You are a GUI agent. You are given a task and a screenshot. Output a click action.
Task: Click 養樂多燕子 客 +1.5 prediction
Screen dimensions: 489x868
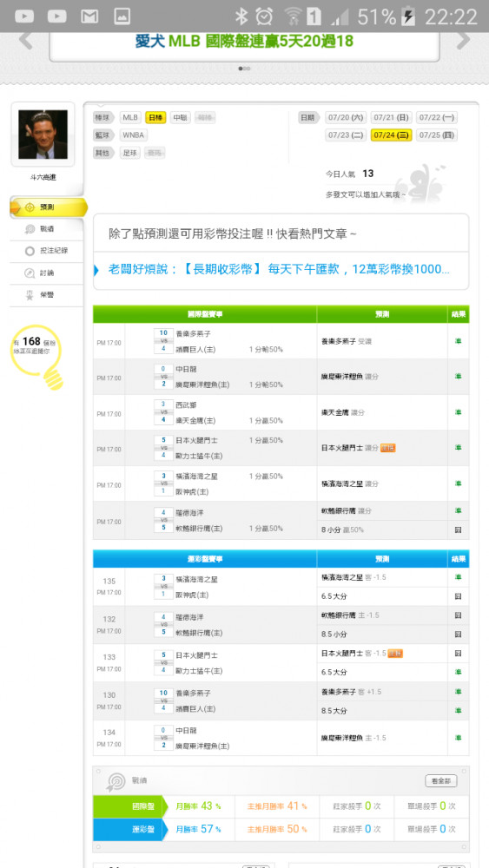pos(351,692)
